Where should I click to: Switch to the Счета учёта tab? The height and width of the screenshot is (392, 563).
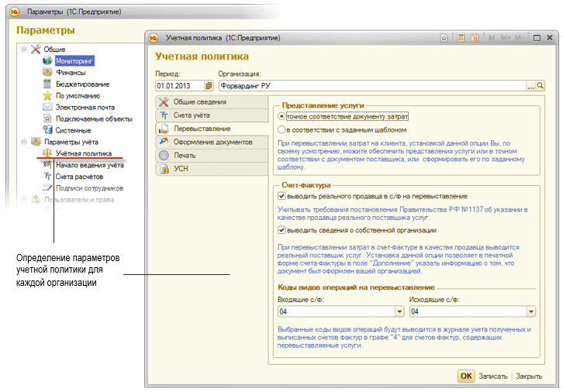point(212,115)
